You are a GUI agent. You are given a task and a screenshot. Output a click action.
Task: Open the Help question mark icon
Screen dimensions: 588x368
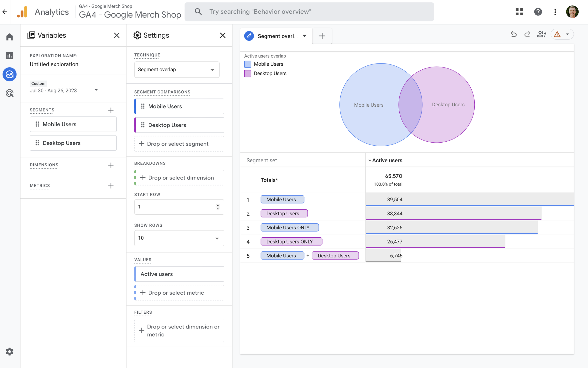[x=538, y=12]
